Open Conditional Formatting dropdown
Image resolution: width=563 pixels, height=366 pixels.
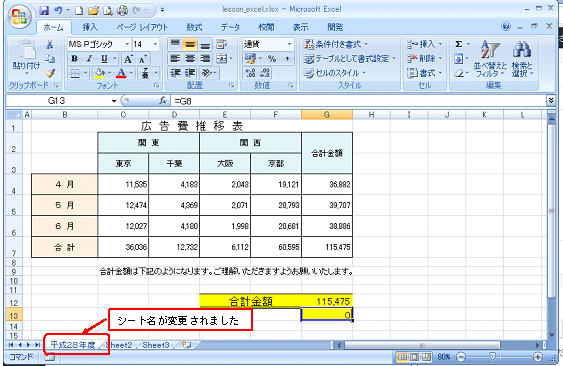pyautogui.click(x=336, y=44)
